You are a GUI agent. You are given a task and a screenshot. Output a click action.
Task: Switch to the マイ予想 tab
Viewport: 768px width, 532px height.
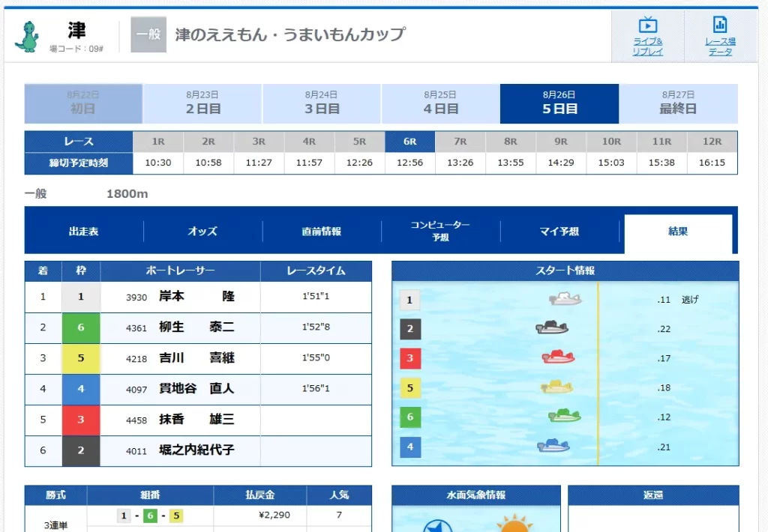point(561,232)
